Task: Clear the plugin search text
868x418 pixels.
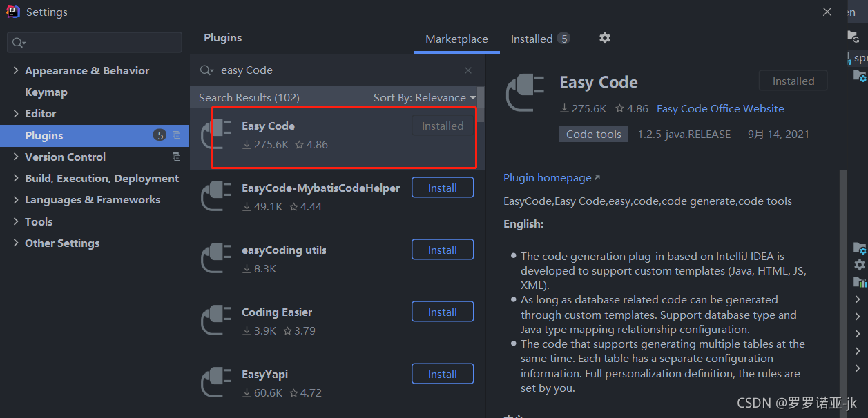Action: point(468,70)
